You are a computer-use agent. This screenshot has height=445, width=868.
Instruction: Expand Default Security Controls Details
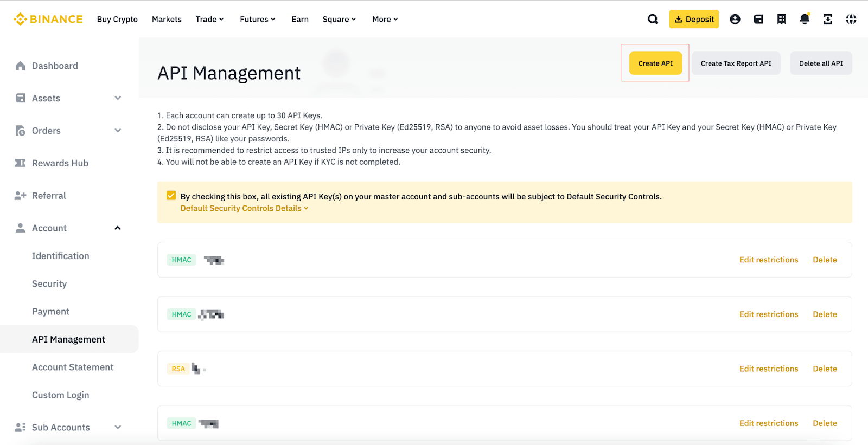pos(245,208)
